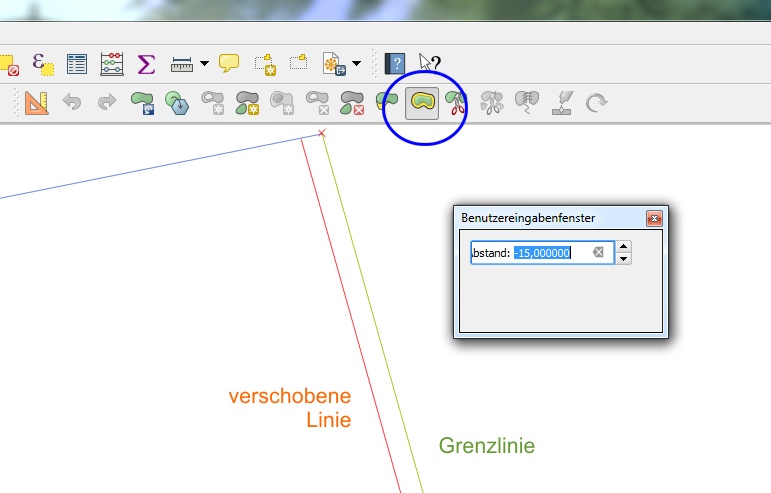Expand the measure ruler tool dropdown

point(205,65)
